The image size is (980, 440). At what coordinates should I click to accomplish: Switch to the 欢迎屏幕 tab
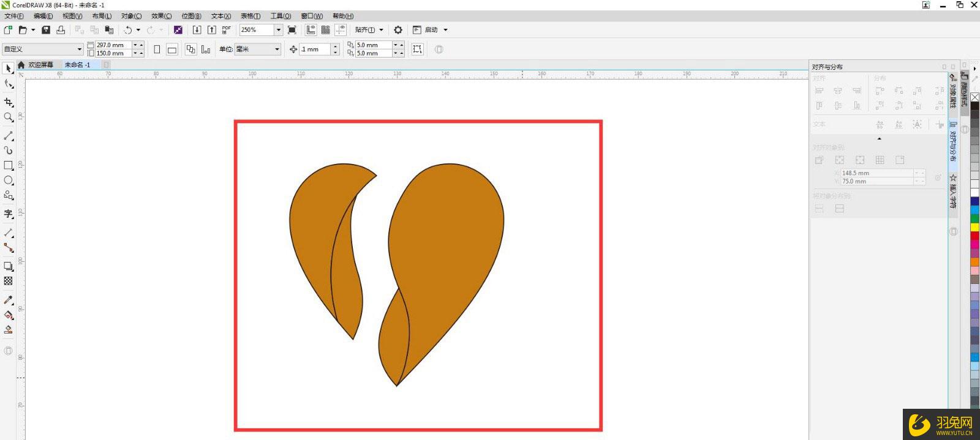(40, 65)
